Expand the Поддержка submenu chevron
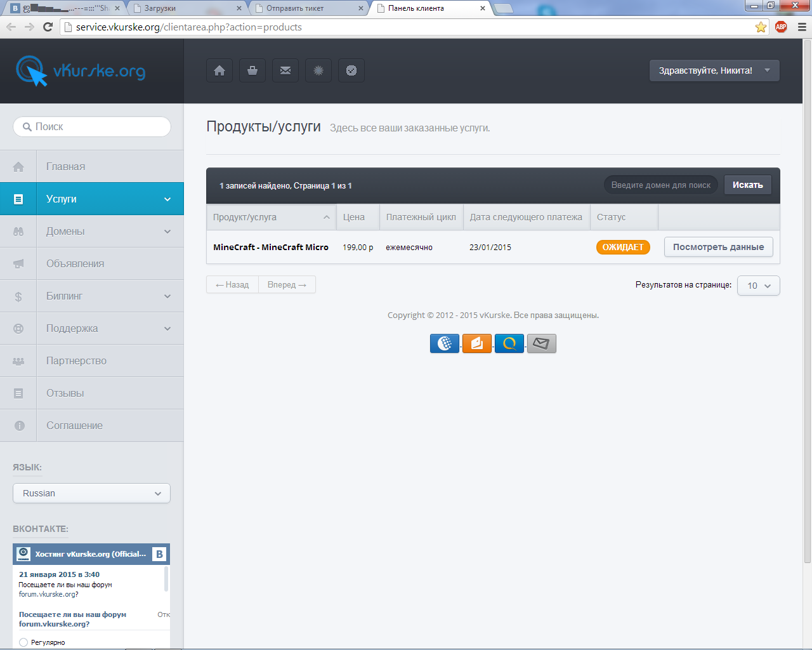The width and height of the screenshot is (812, 650). pyautogui.click(x=167, y=329)
